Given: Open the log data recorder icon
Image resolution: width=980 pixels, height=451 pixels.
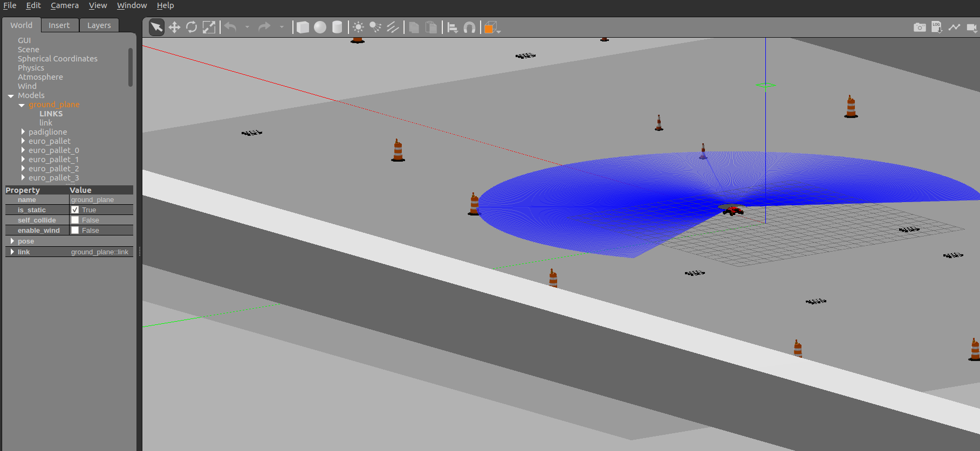Looking at the screenshot, I should coord(937,27).
